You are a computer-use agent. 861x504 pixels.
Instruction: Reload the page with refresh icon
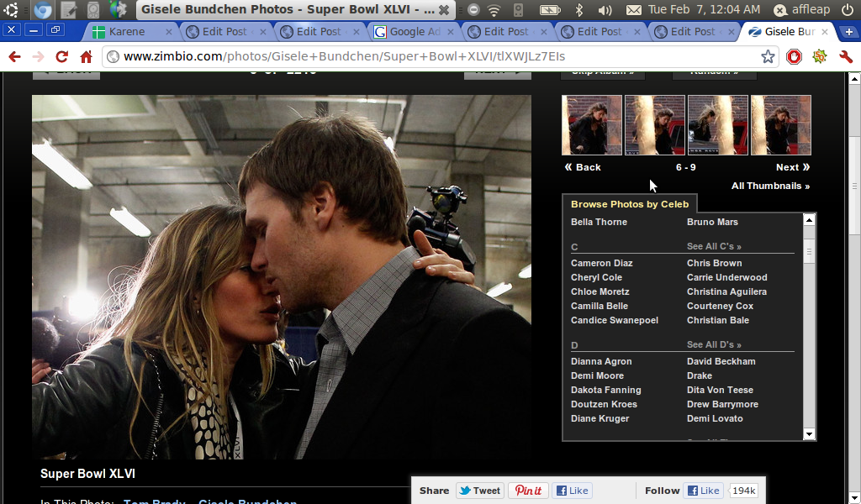click(x=62, y=56)
